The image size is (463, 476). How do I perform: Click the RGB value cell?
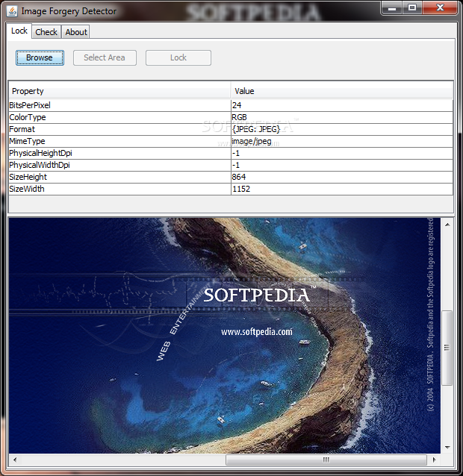342,117
